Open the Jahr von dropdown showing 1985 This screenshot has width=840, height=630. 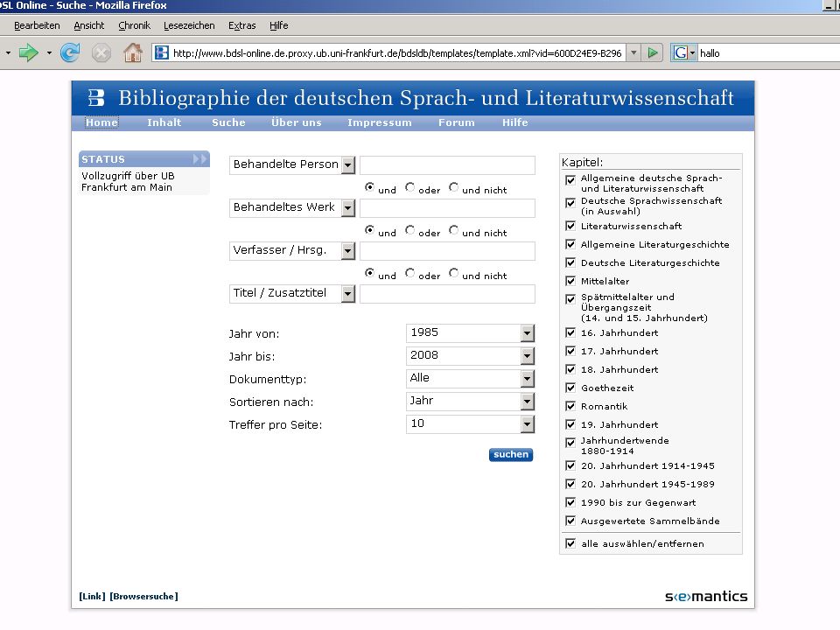click(527, 333)
